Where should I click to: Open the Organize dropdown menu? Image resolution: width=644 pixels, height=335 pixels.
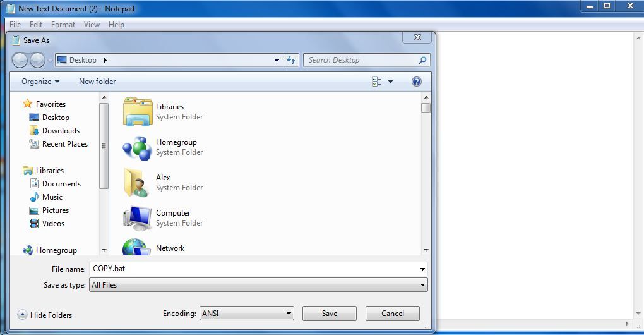(40, 82)
